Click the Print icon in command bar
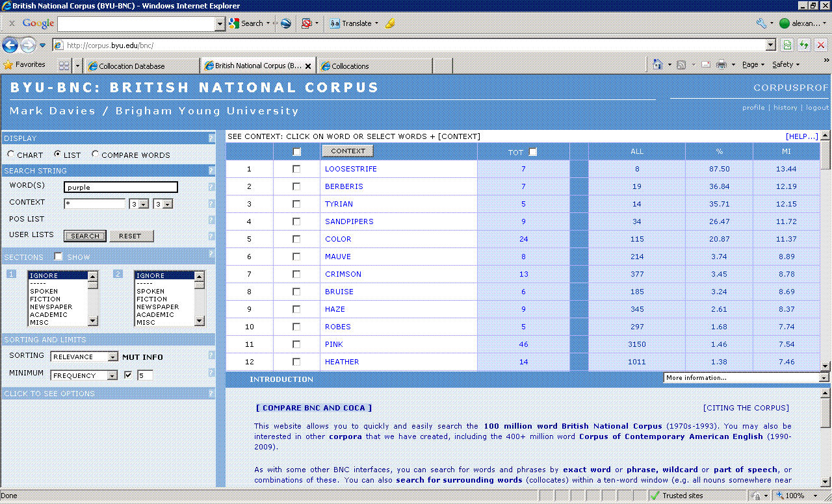 click(x=721, y=64)
